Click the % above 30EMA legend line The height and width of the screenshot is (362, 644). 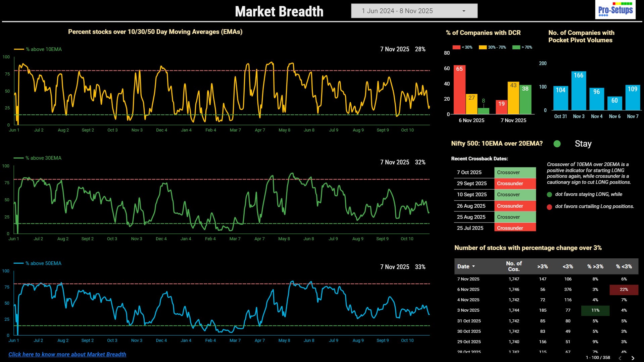19,158
